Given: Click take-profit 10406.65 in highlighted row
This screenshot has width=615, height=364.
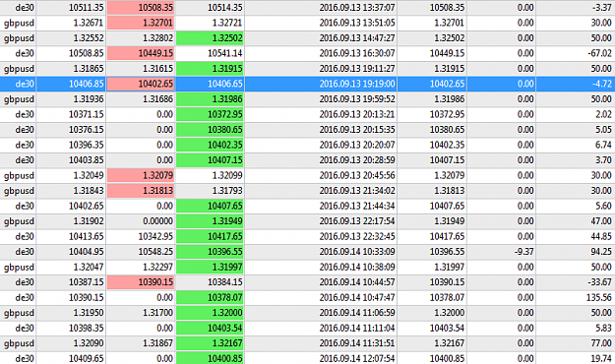Looking at the screenshot, I should tap(225, 84).
